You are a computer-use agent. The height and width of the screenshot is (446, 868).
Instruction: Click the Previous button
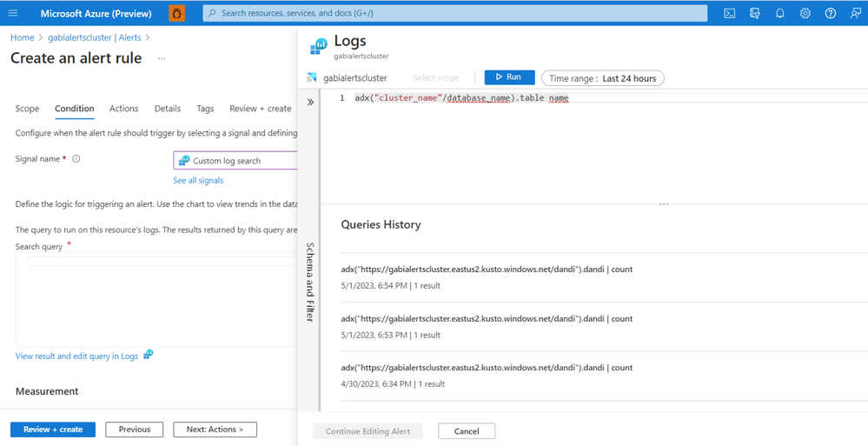[135, 429]
